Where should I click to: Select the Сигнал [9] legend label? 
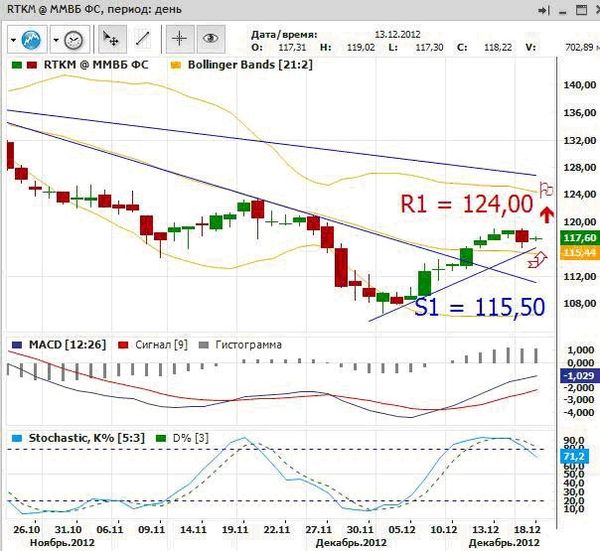[161, 345]
